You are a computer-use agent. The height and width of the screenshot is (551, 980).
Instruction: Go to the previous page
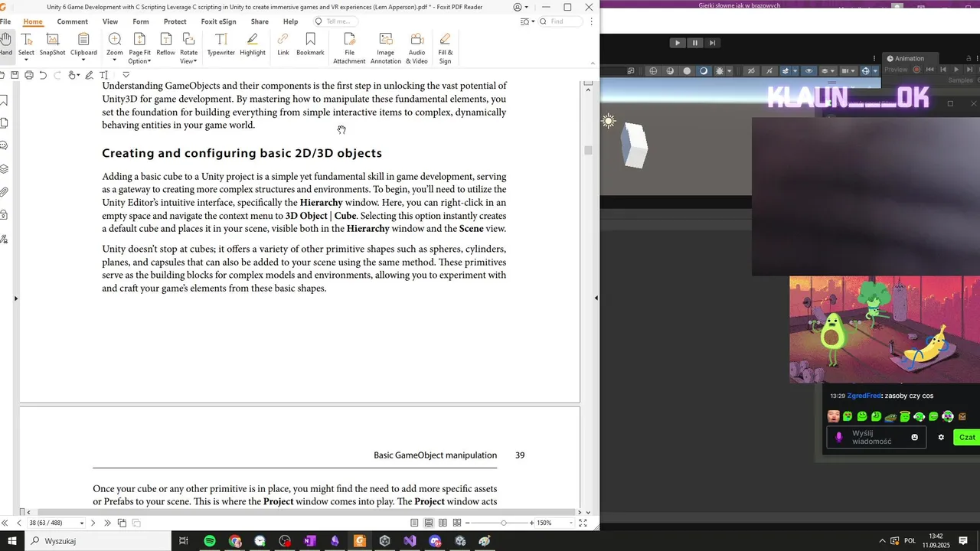(x=19, y=523)
